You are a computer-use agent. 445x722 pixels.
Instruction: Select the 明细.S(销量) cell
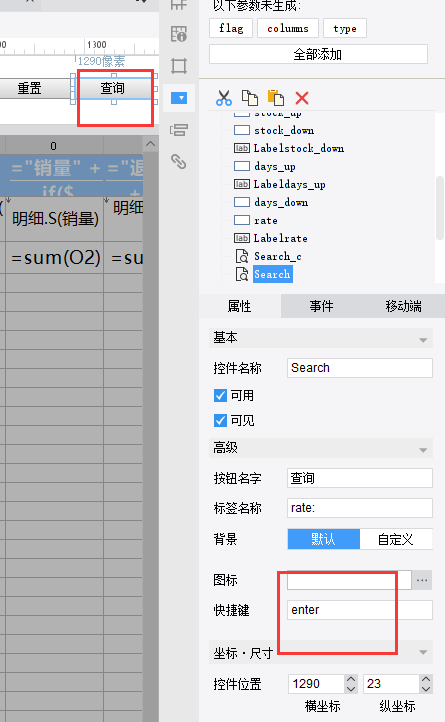click(55, 218)
